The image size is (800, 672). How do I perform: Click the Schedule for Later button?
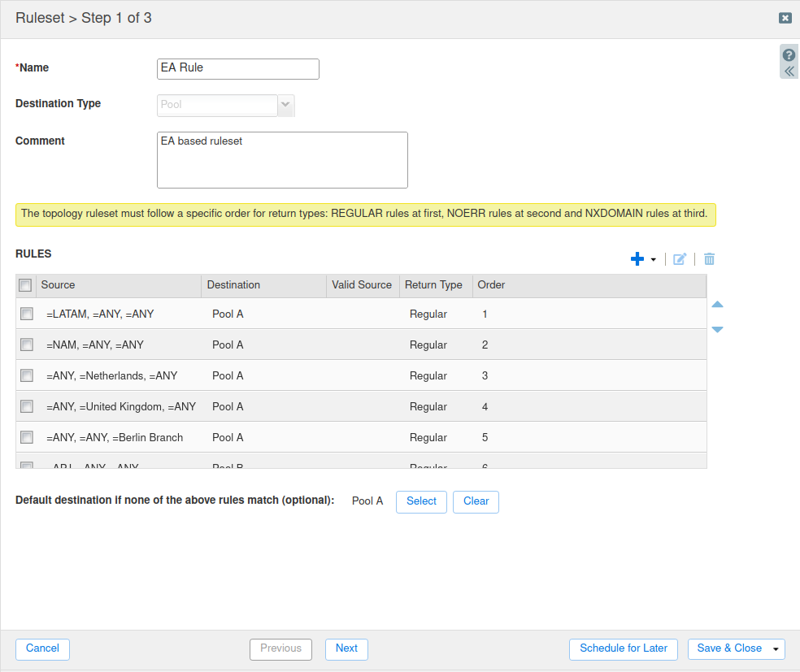click(x=624, y=648)
